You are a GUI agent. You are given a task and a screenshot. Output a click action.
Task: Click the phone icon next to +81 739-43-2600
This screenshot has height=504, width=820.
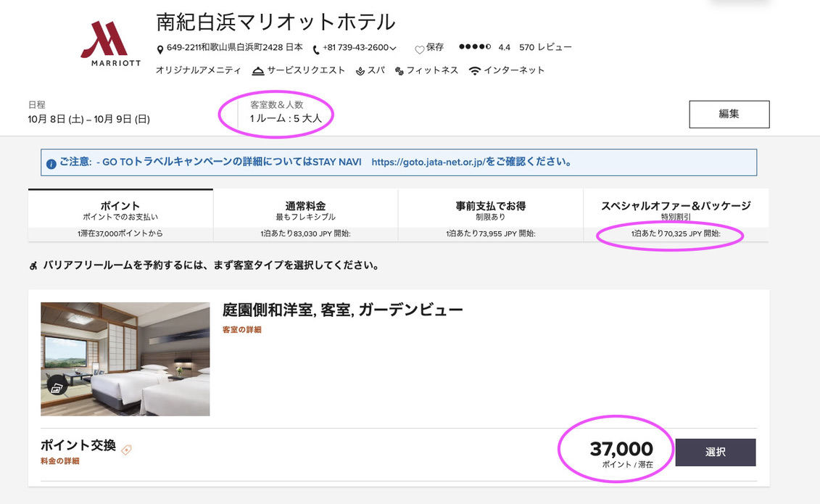point(315,49)
